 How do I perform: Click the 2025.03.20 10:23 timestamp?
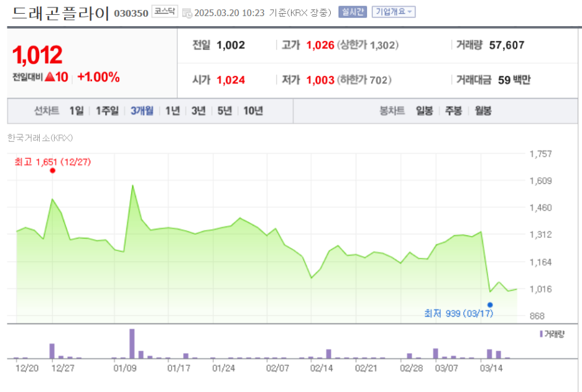tap(229, 13)
